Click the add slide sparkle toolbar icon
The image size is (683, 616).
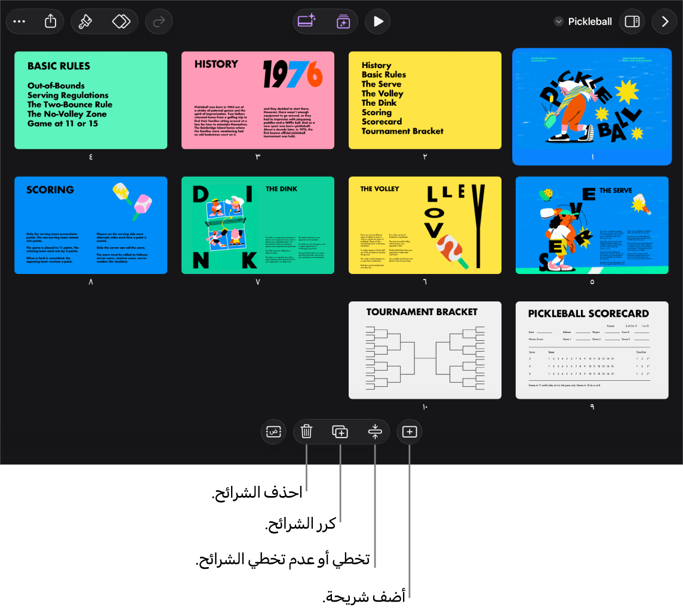[x=307, y=21]
